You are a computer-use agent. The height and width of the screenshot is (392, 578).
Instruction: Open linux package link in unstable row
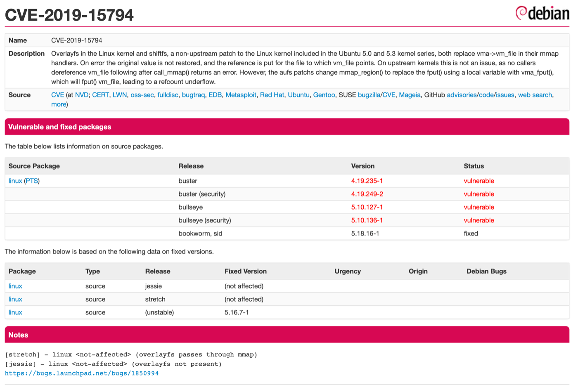coord(15,312)
